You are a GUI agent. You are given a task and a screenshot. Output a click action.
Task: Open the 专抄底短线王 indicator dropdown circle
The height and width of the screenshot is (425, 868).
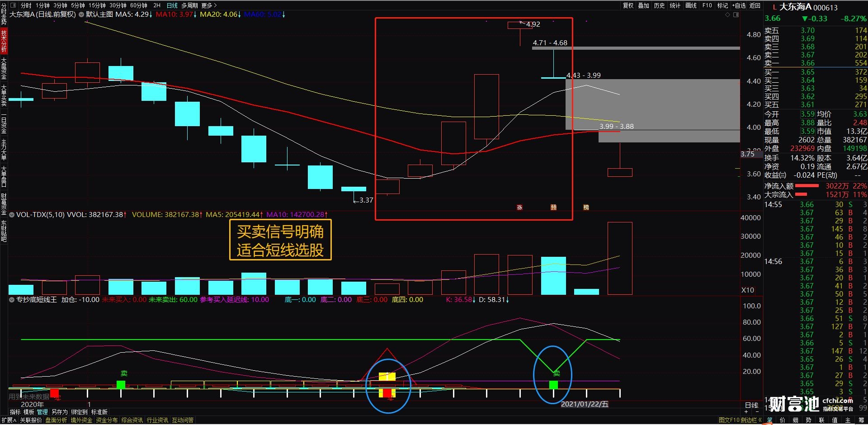(x=12, y=300)
